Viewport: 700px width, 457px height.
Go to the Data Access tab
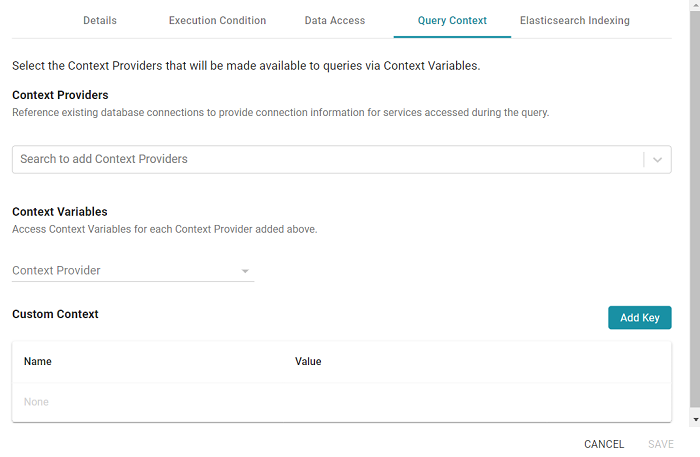(335, 20)
